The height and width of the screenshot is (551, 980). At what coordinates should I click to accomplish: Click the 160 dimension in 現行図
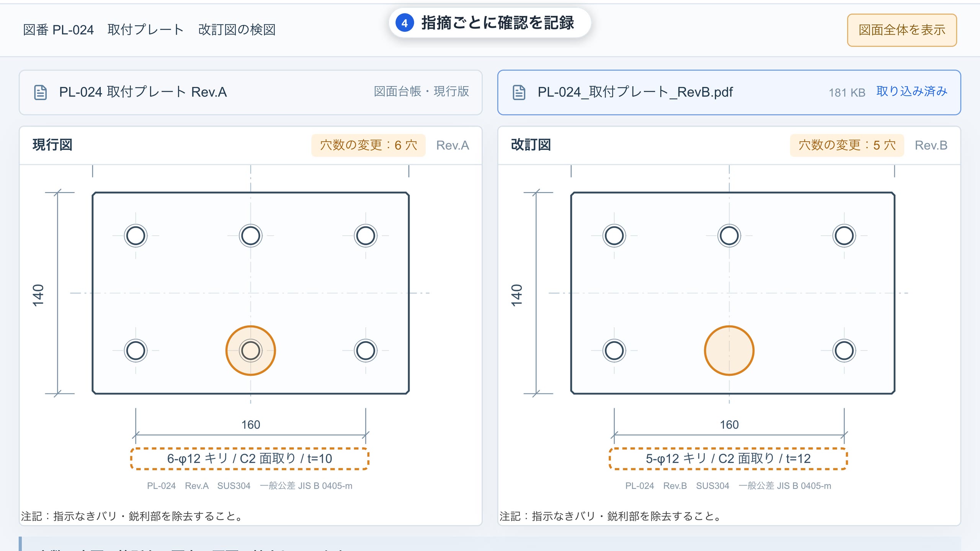click(251, 425)
